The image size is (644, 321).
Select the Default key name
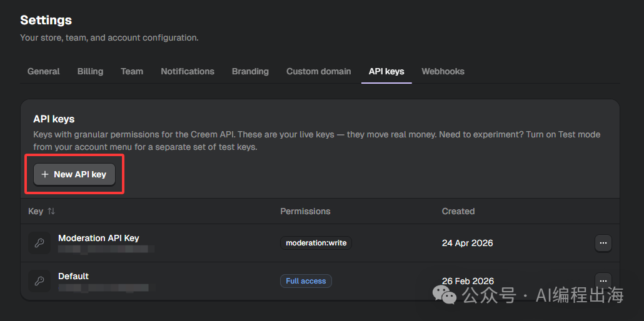[74, 276]
